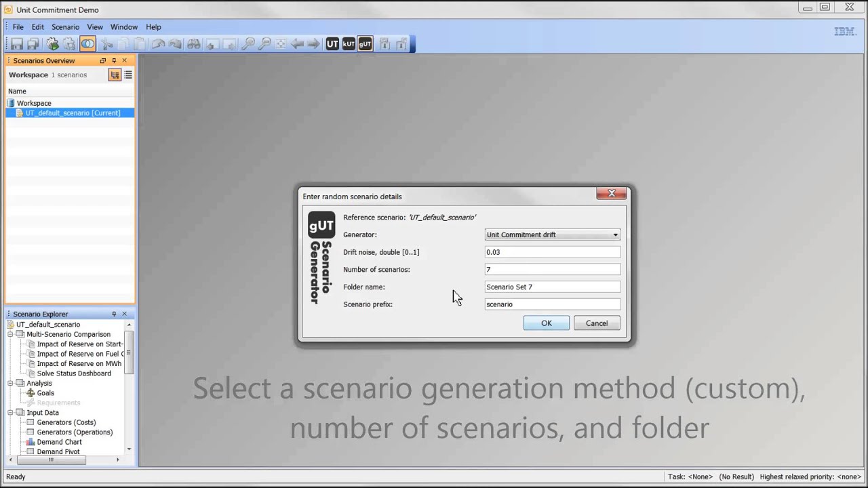
Task: Open Impact of Reserve on Start- view
Action: click(x=80, y=344)
